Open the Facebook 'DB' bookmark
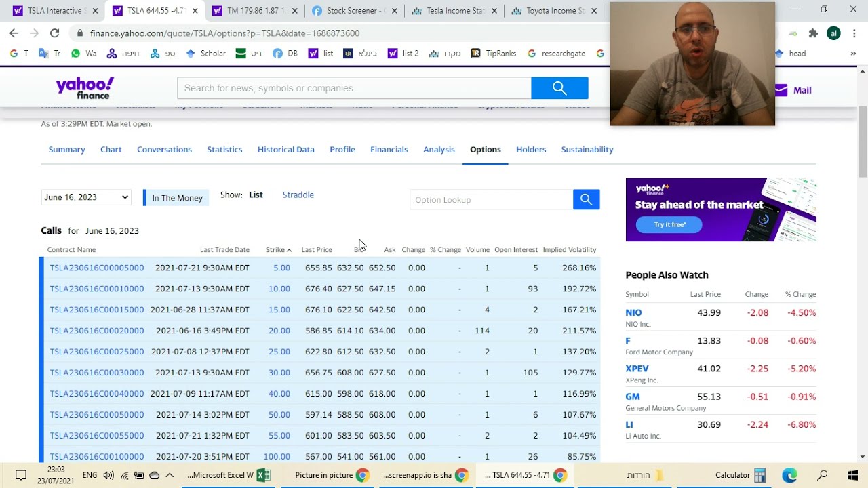 [x=285, y=54]
